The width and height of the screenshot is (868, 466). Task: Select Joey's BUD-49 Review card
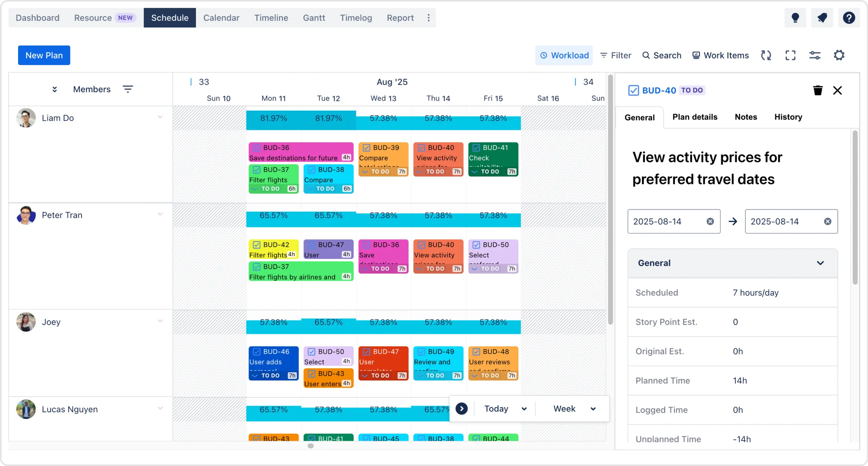[x=438, y=363]
